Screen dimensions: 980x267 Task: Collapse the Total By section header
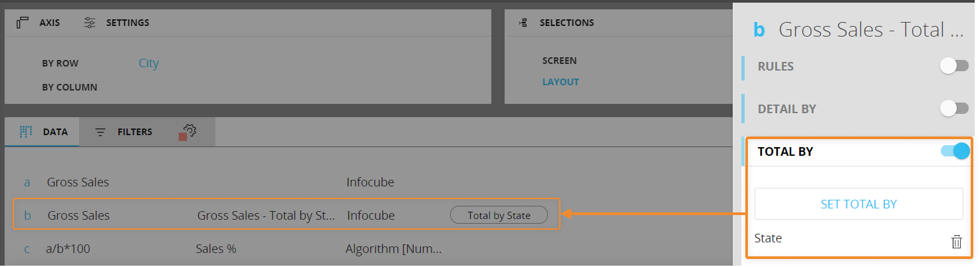coord(785,152)
